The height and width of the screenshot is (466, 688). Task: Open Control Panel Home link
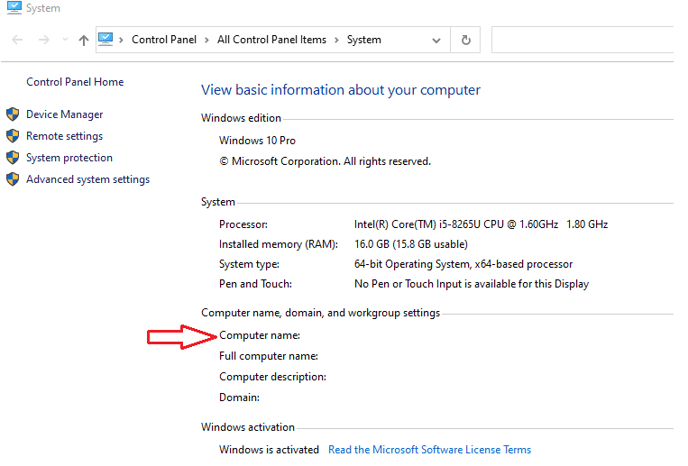(75, 82)
